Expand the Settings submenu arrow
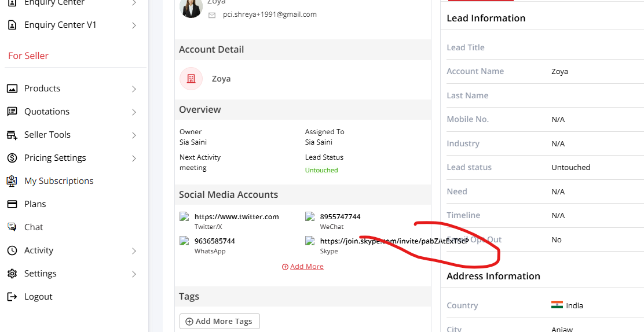The height and width of the screenshot is (332, 644). [134, 274]
